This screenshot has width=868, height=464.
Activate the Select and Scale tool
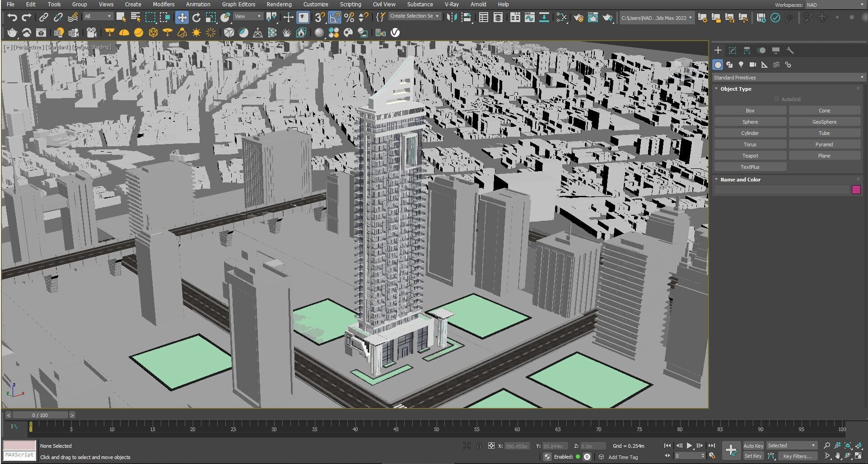pos(210,18)
